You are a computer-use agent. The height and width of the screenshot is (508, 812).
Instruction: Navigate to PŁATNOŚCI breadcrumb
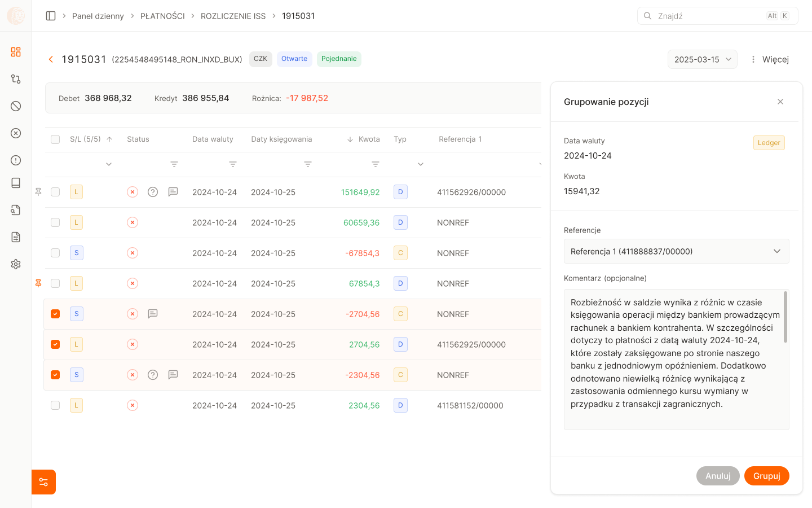coord(162,16)
